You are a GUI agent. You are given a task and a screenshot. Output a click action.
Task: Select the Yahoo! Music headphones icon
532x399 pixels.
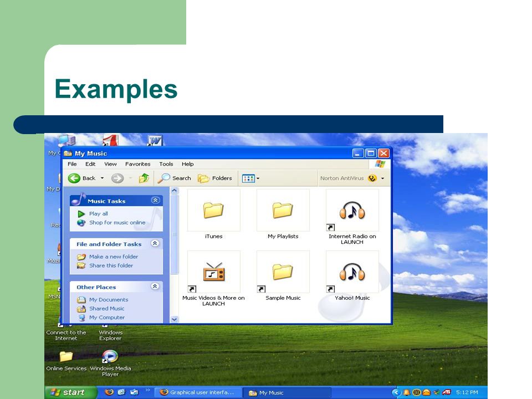[352, 272]
